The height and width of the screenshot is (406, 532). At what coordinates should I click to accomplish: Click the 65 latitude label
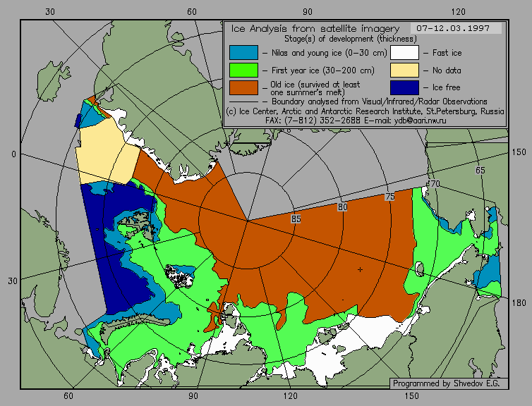point(480,170)
